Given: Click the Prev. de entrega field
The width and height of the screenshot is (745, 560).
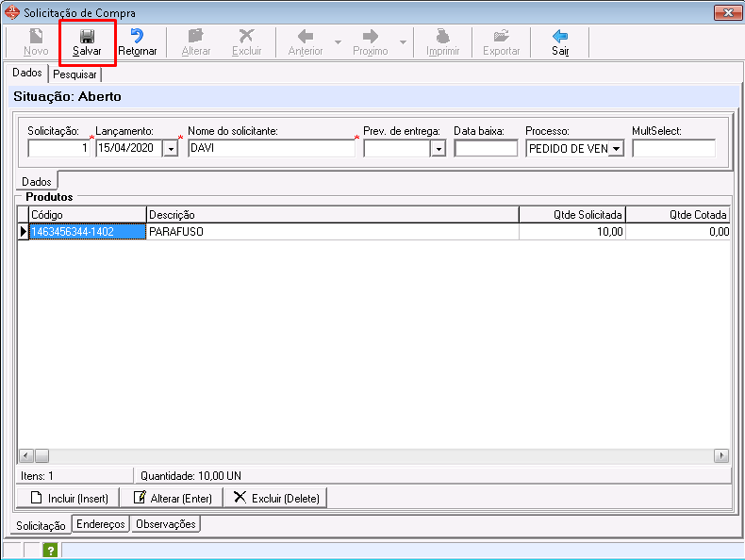Looking at the screenshot, I should 397,148.
